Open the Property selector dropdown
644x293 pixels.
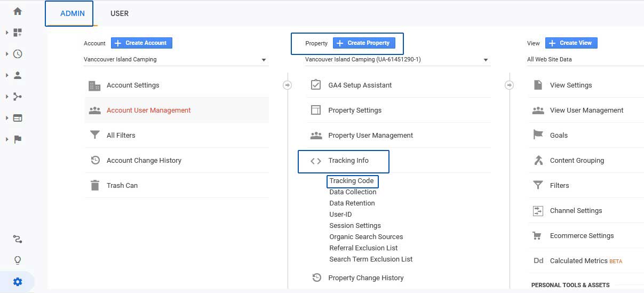(397, 60)
